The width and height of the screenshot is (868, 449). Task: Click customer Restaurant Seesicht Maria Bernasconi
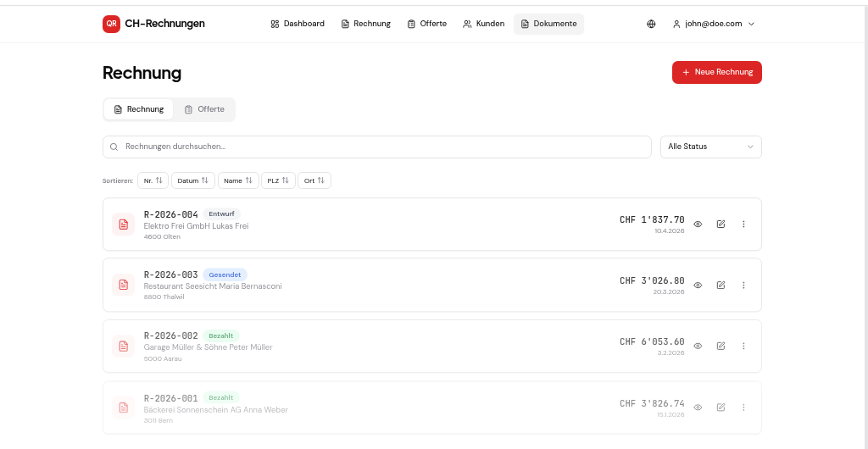[213, 286]
